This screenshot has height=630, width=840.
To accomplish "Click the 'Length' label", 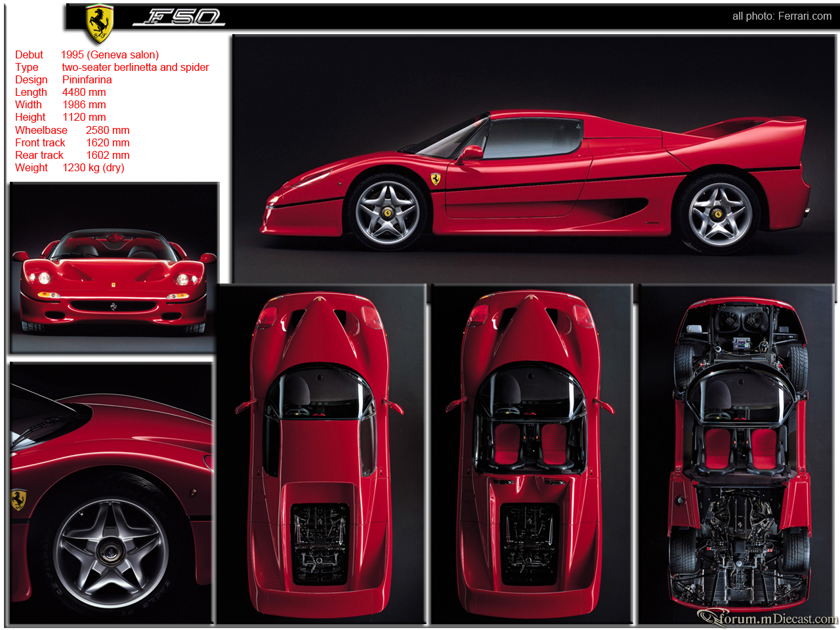I will click(31, 93).
